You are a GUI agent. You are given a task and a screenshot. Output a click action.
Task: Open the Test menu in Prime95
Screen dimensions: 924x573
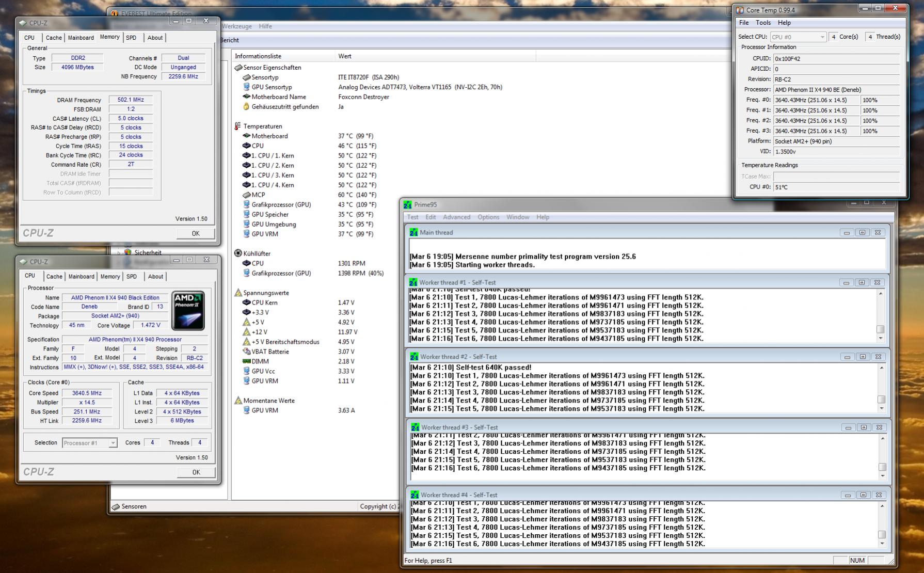[x=412, y=217]
